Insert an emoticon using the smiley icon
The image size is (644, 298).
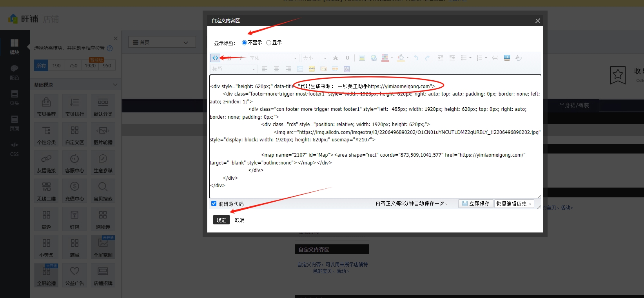312,69
